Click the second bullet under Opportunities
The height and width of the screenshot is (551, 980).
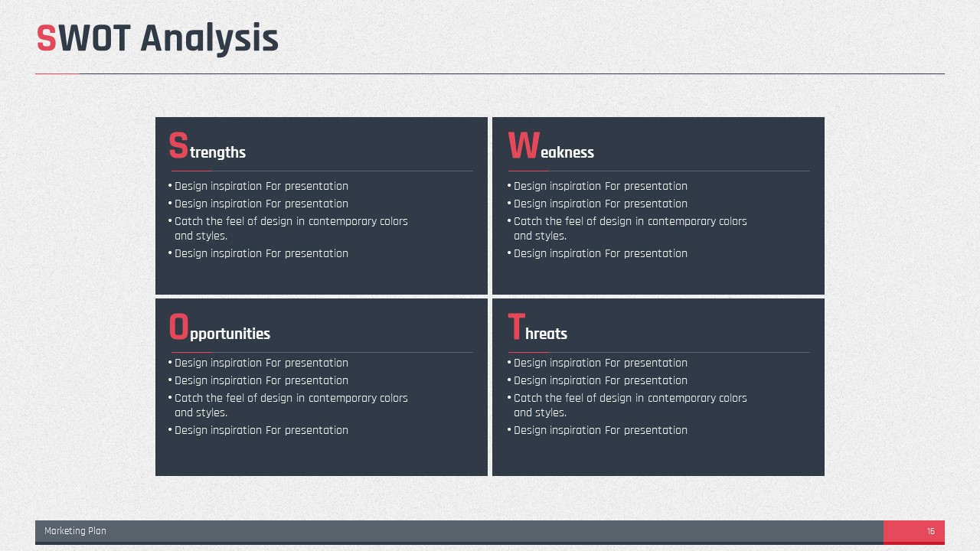coord(258,380)
